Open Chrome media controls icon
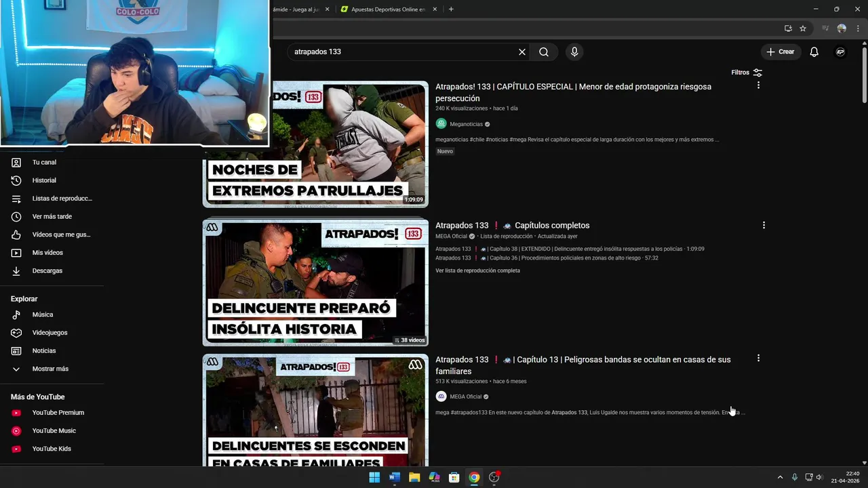The image size is (868, 488). 825,28
